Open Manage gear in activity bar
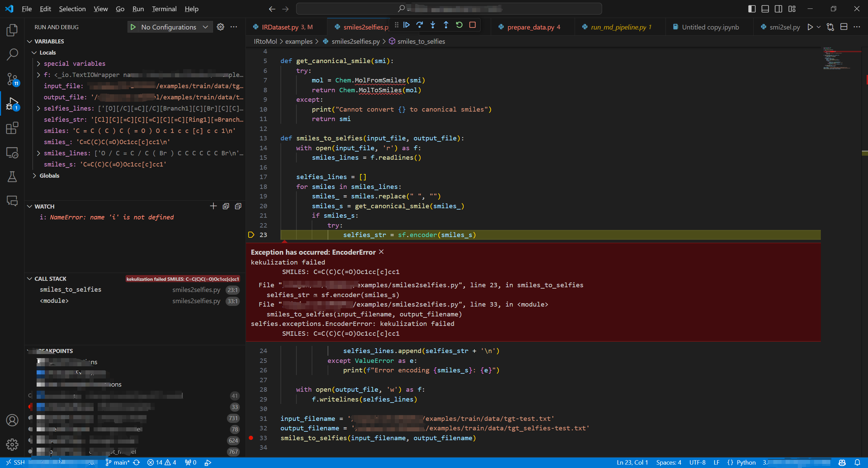 point(12,444)
